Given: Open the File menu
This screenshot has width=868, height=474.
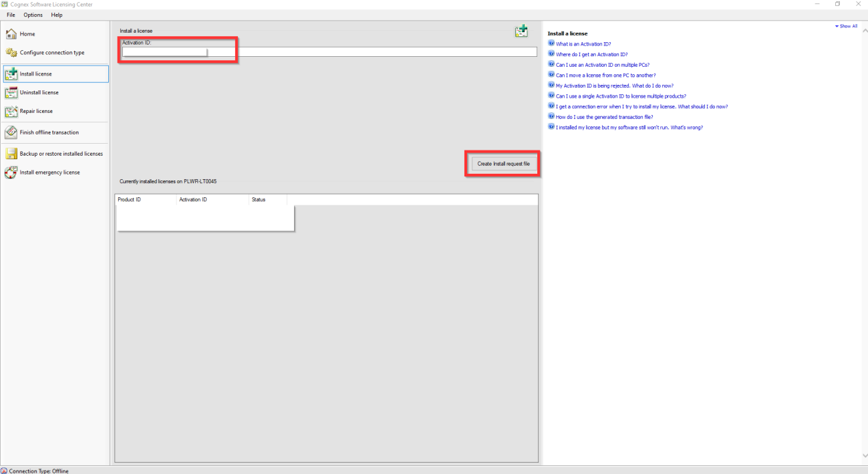Looking at the screenshot, I should (x=10, y=15).
